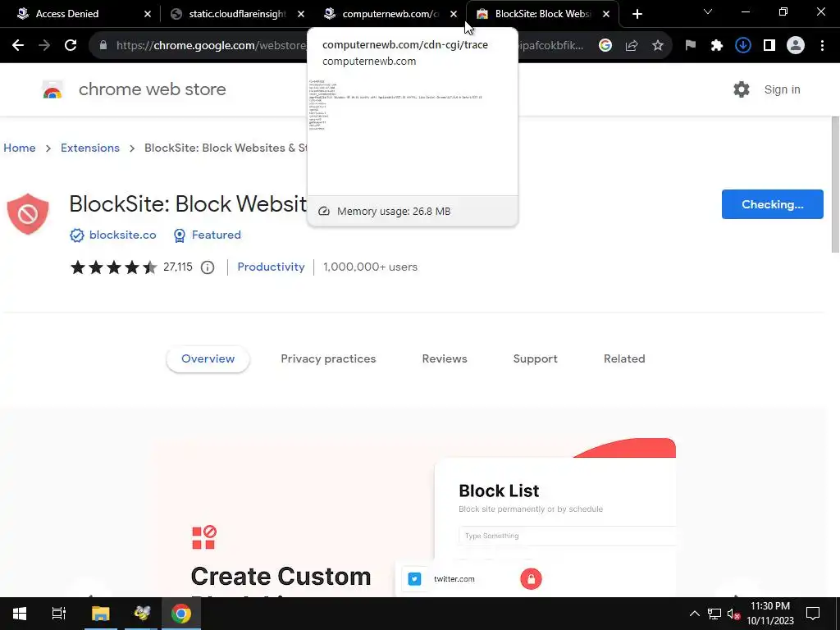Image resolution: width=840 pixels, height=630 pixels.
Task: Click the blue Checking... button
Action: click(772, 204)
